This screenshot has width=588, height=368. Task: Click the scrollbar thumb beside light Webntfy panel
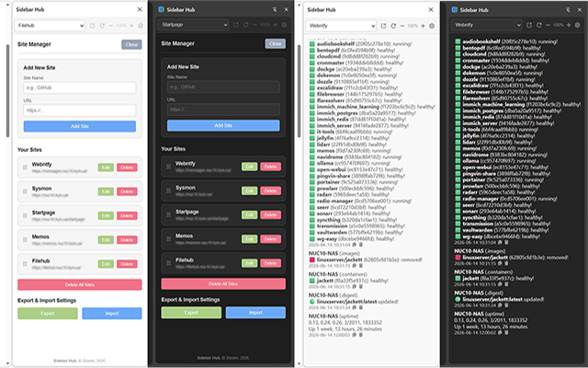point(299,91)
